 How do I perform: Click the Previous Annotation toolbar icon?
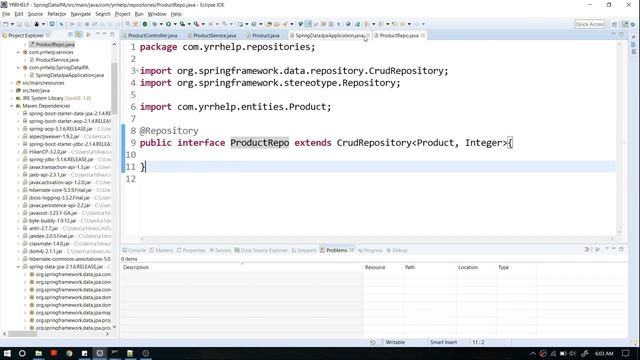click(380, 24)
